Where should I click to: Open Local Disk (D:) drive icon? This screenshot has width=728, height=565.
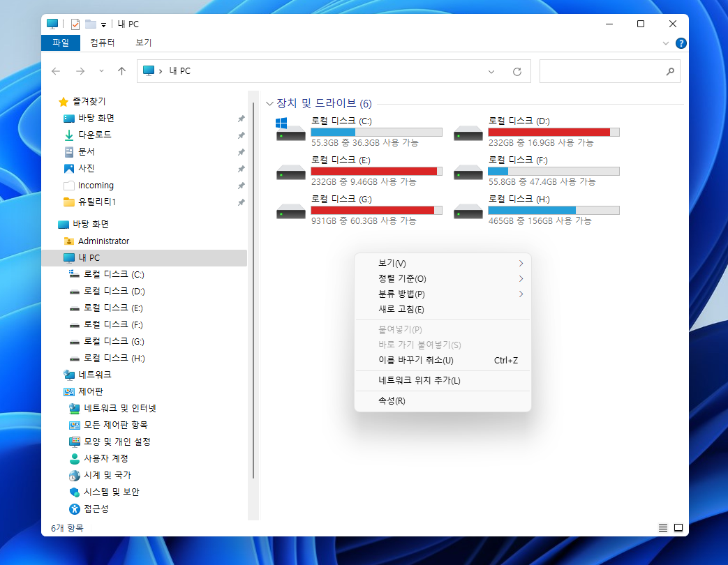click(468, 134)
